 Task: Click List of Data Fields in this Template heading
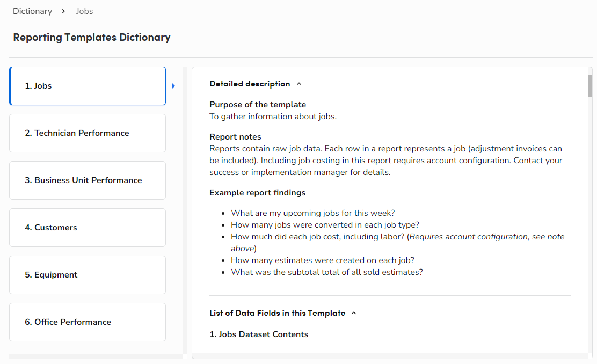(277, 313)
